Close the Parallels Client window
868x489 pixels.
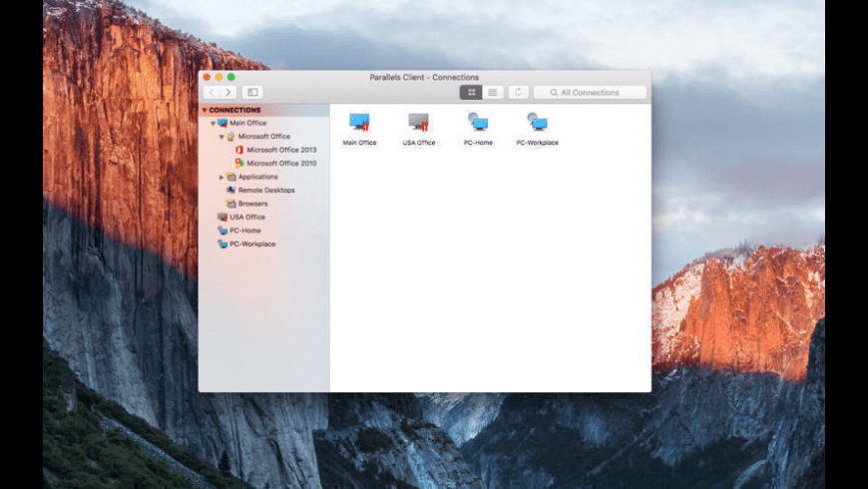pos(208,77)
